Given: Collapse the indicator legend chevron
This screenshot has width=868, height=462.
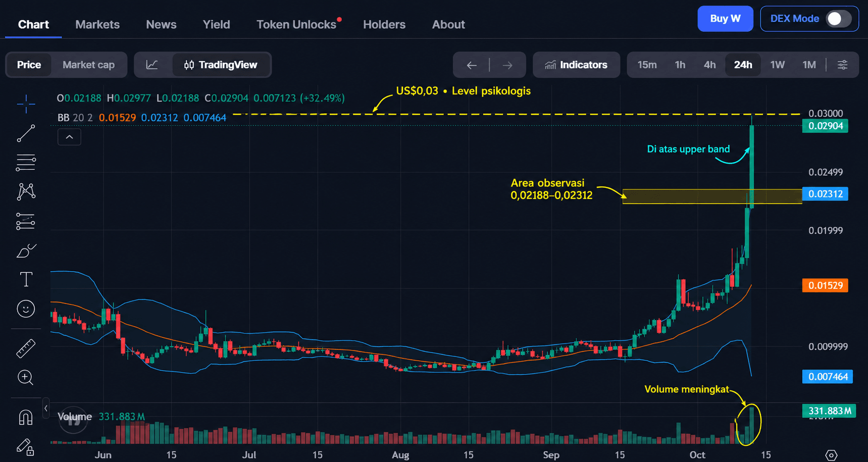Looking at the screenshot, I should pos(69,137).
